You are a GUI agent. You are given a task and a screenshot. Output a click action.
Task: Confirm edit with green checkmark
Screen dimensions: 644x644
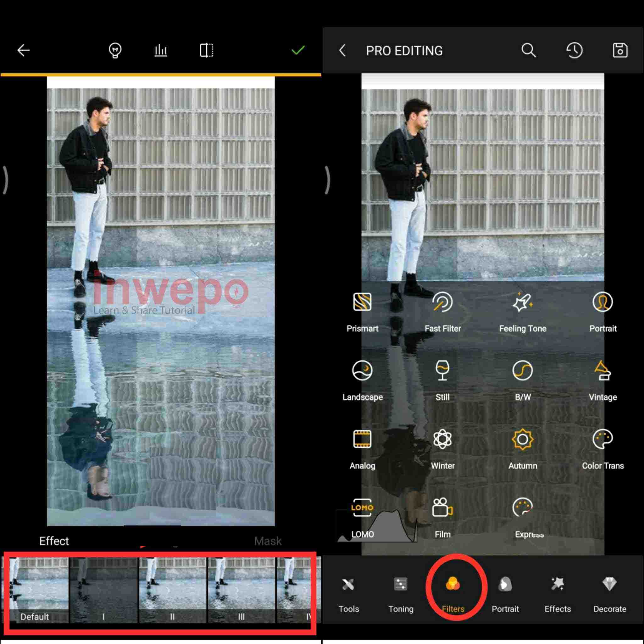pos(298,50)
